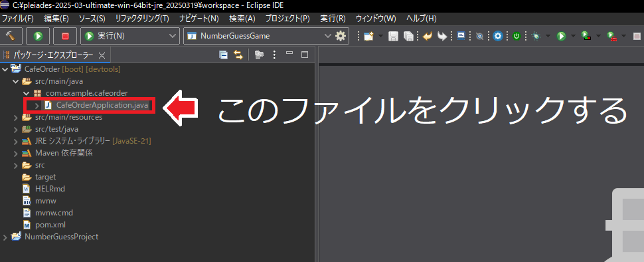Select the CafeOrder [boot] [devtools] project
Viewport: 644px width, 262px height.
72,68
